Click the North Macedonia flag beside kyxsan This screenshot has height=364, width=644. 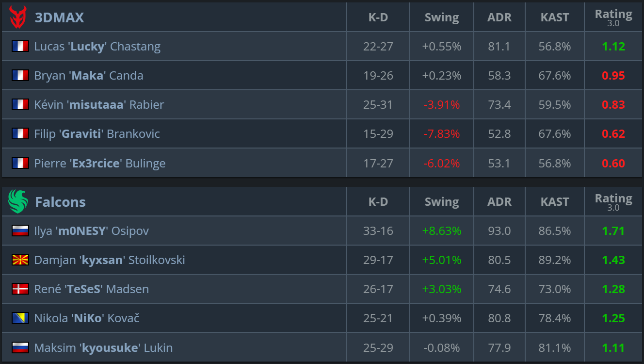click(x=20, y=260)
